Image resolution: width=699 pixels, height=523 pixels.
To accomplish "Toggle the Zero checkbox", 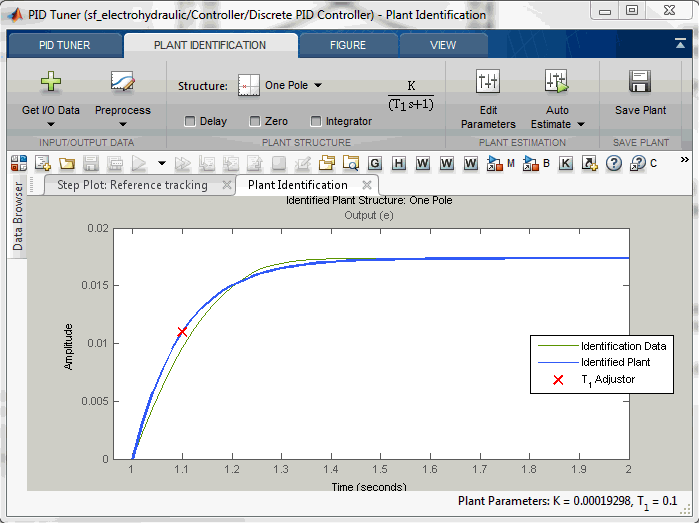I will pos(254,122).
